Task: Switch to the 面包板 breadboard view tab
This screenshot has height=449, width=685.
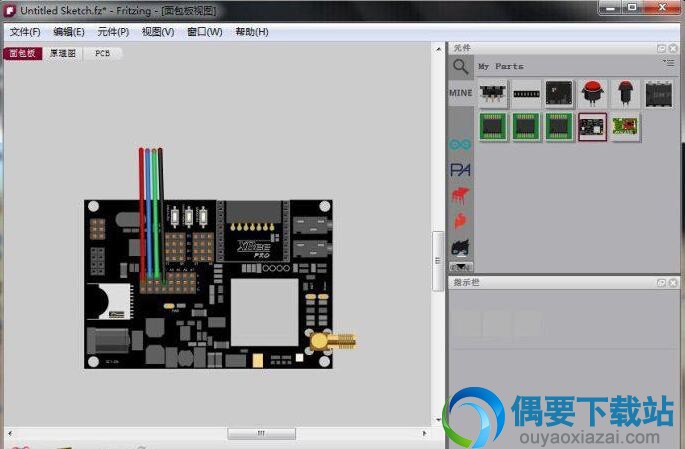Action: tap(23, 53)
